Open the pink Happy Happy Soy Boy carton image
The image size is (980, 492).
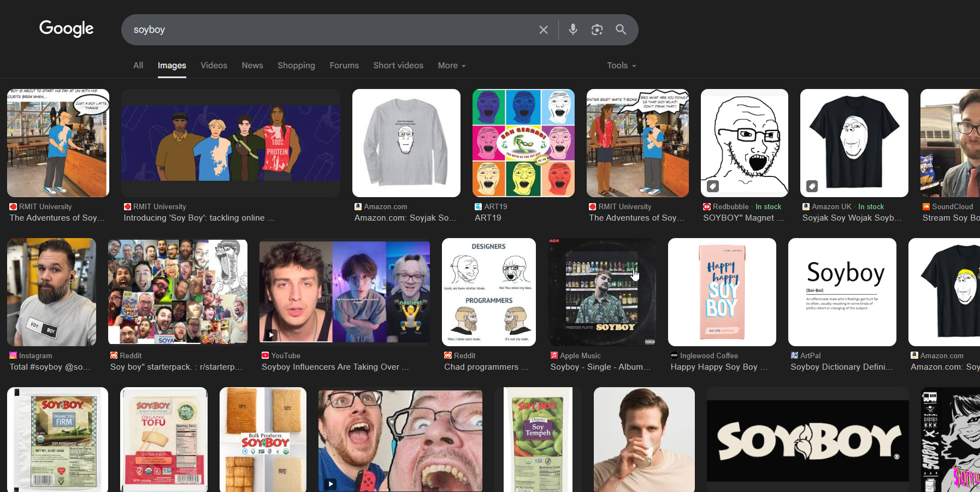[722, 292]
